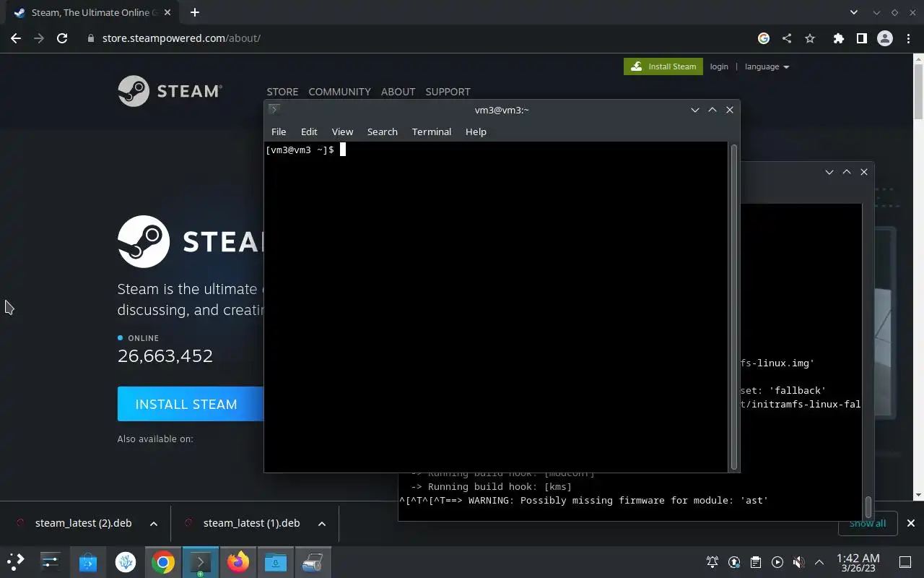Click the Steam page vertical scrollbar
The image size is (924, 578).
pyautogui.click(x=919, y=90)
